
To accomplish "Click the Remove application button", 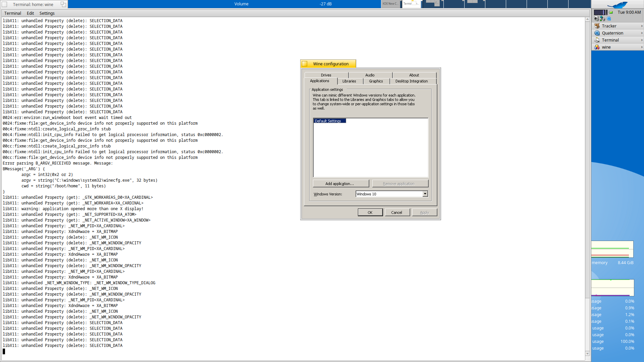I will (400, 184).
